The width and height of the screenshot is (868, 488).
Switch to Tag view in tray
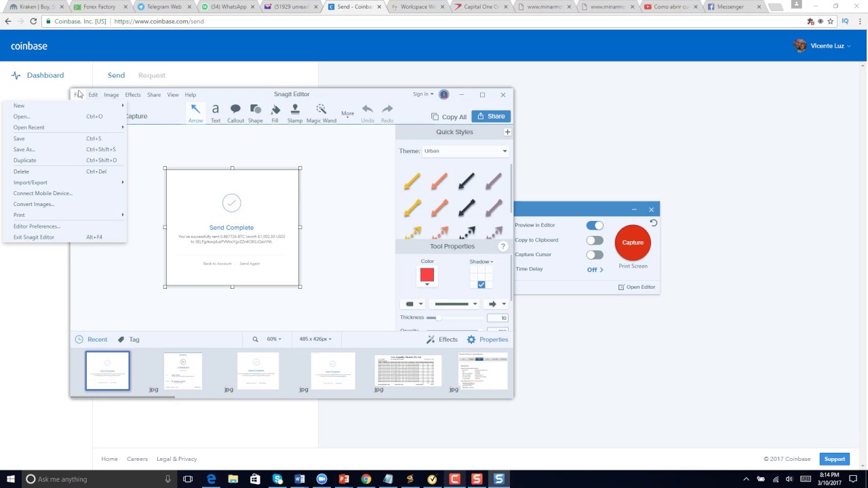point(128,340)
